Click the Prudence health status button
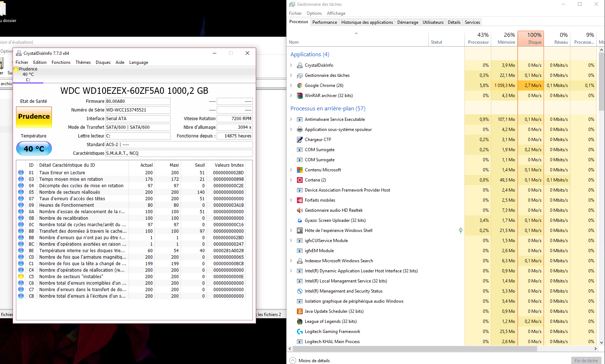The image size is (605, 364). tap(34, 117)
